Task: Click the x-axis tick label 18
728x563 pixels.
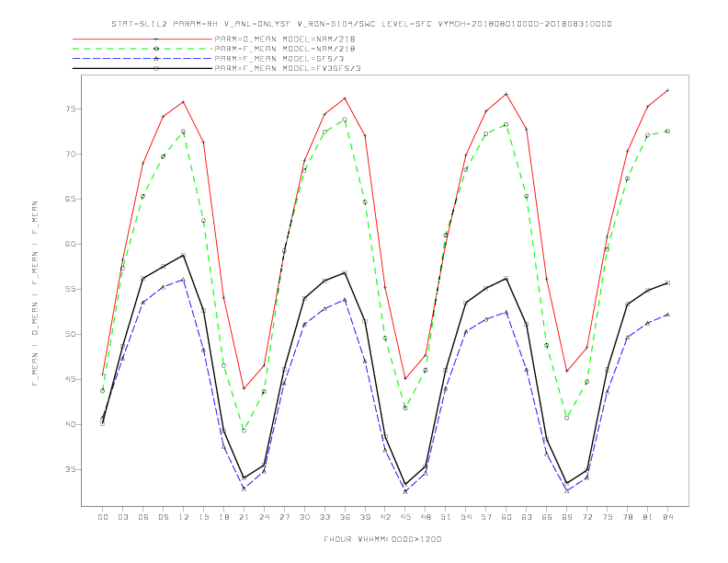Action: click(x=223, y=517)
